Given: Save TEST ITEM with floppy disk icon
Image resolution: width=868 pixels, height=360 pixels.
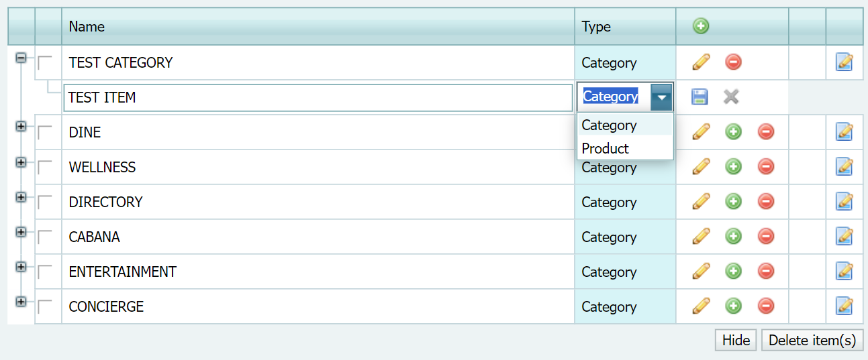Looking at the screenshot, I should click(x=700, y=97).
